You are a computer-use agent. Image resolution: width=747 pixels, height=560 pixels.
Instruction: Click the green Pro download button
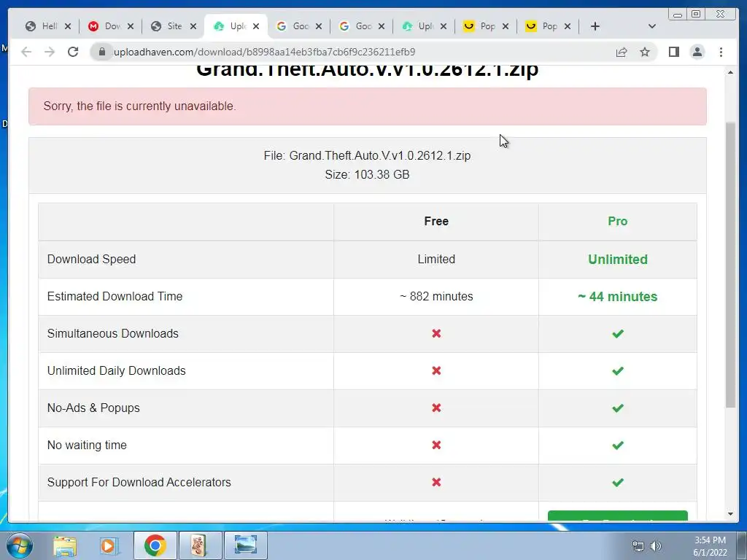(617, 516)
